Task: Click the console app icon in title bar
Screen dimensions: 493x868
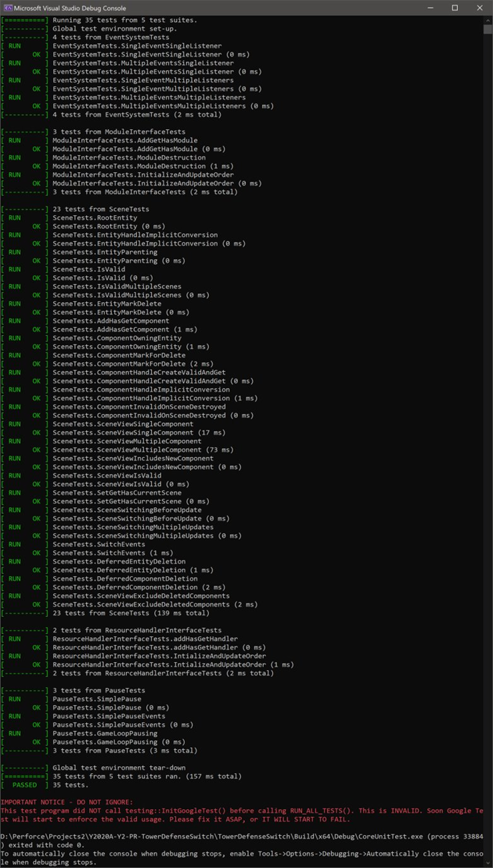Action: [x=8, y=8]
